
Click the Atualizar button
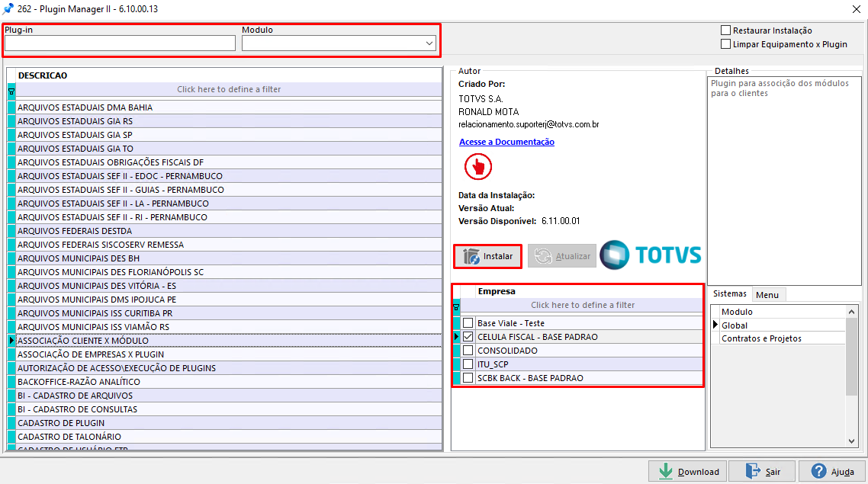tap(562, 256)
